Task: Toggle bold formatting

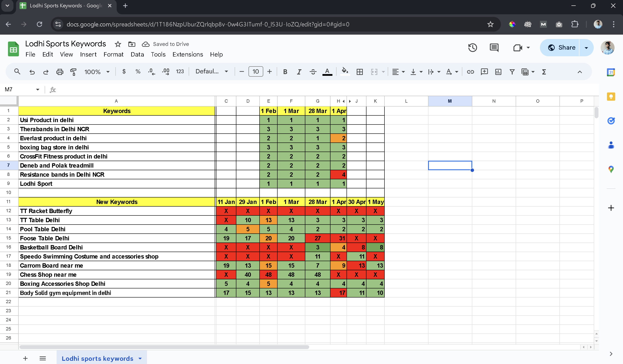Action: (x=285, y=72)
